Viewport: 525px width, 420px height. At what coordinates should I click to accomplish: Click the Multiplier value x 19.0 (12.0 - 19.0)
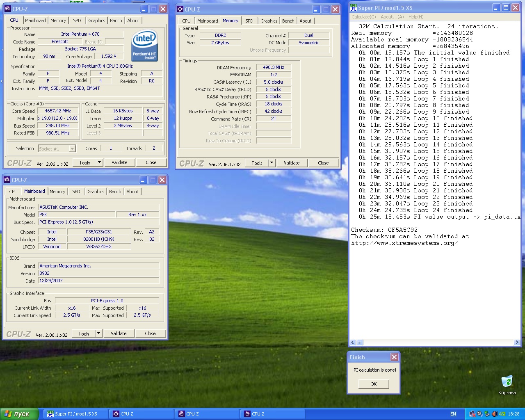tap(57, 118)
